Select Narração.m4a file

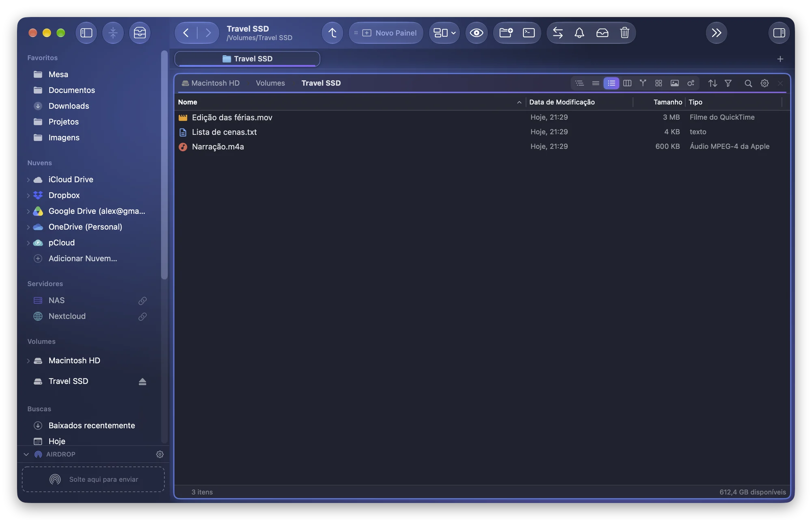(x=482, y=147)
